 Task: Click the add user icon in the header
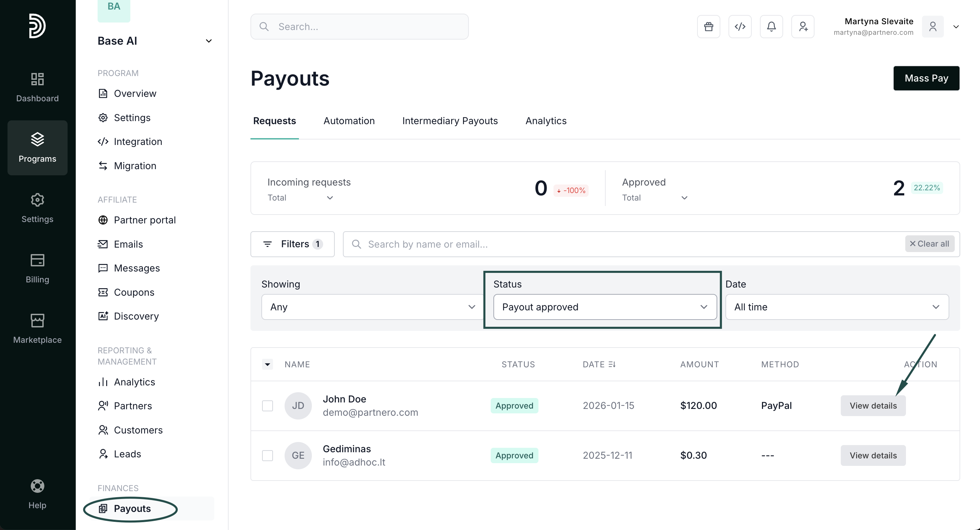pyautogui.click(x=803, y=27)
